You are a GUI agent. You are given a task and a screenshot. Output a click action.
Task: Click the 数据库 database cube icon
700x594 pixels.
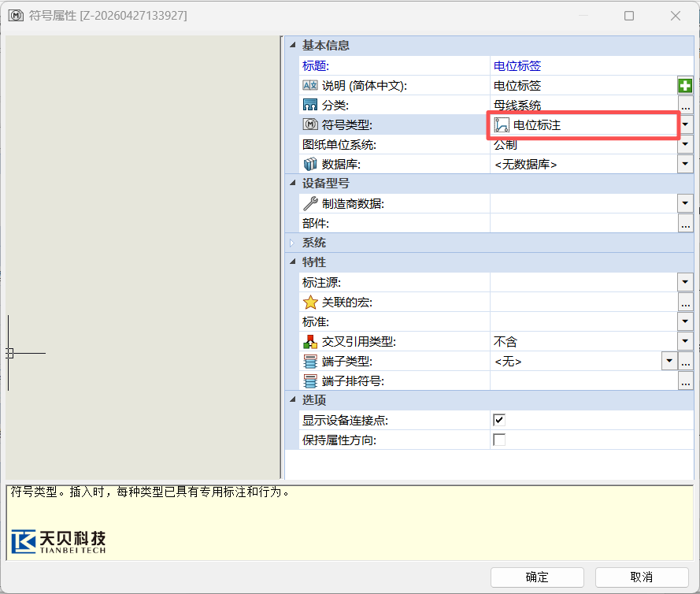(x=310, y=165)
